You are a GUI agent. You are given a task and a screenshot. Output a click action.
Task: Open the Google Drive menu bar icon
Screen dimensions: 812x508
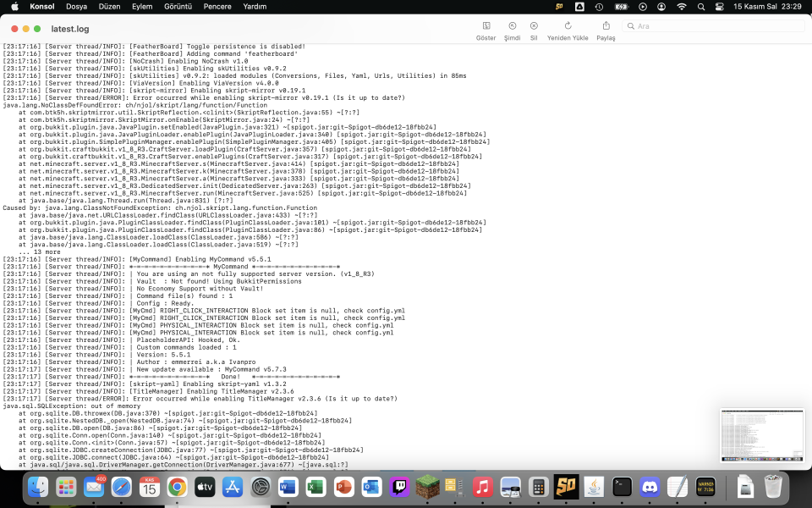click(x=579, y=7)
